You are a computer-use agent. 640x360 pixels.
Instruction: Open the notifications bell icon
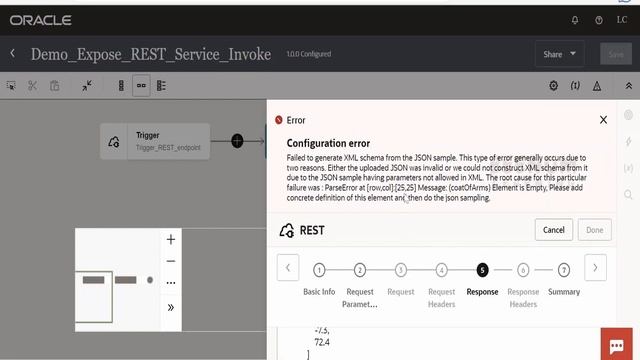coord(575,20)
